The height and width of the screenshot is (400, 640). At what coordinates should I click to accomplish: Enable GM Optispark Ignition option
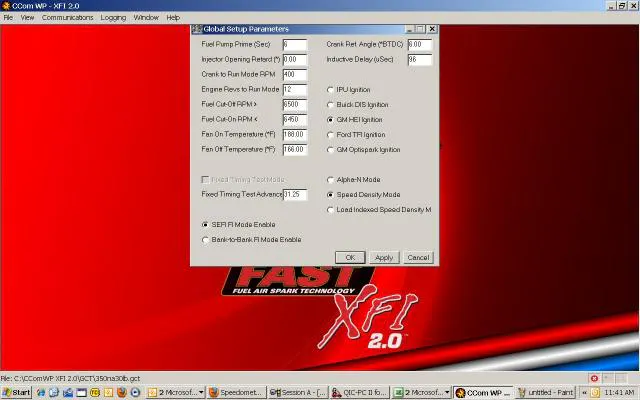point(331,150)
